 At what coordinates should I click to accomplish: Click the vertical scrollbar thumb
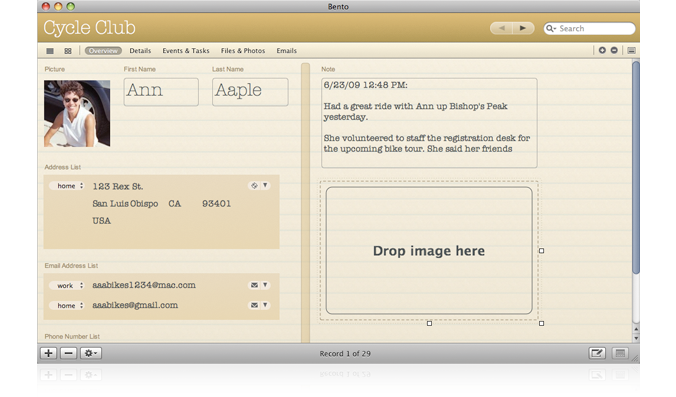636,167
